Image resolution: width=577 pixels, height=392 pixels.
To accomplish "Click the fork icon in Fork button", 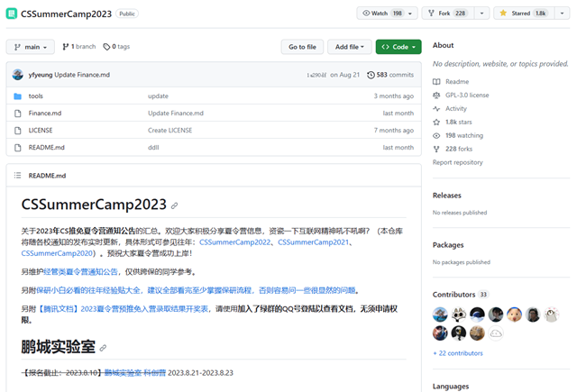I will pyautogui.click(x=431, y=14).
